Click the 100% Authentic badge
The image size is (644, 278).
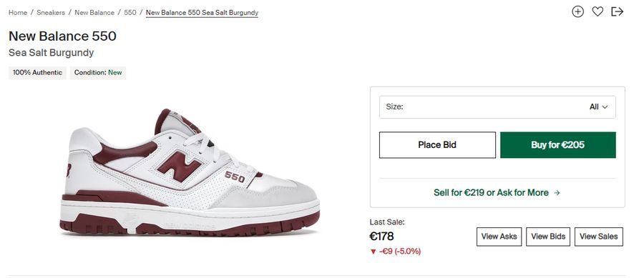click(37, 73)
